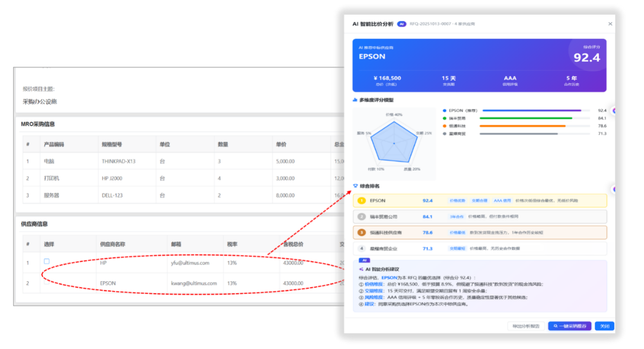The image size is (644, 349).
Task: Click the AAA 信用 tag in EPSON row
Action: coord(502,201)
